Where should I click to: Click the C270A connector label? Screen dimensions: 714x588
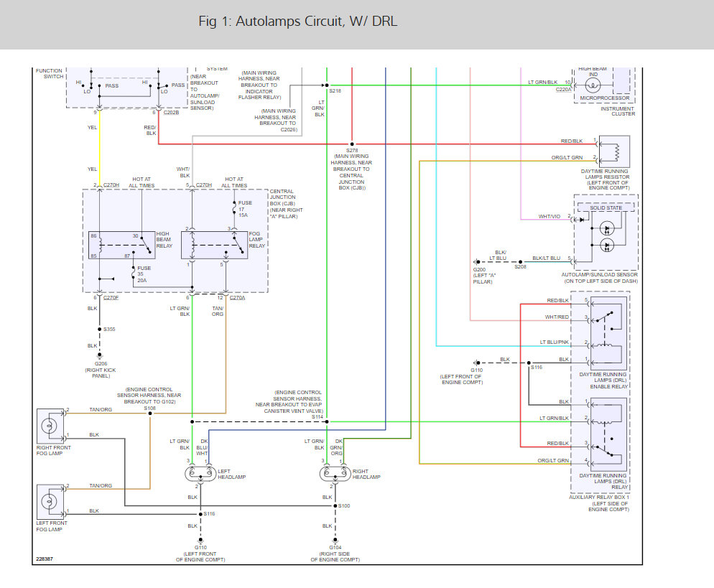point(237,298)
